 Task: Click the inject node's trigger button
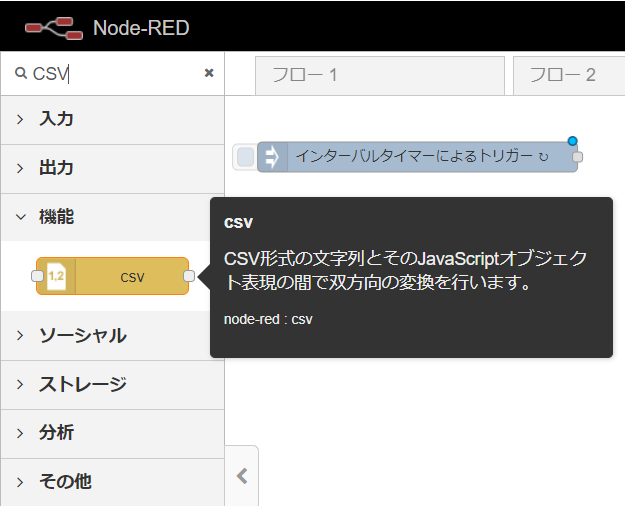[245, 157]
